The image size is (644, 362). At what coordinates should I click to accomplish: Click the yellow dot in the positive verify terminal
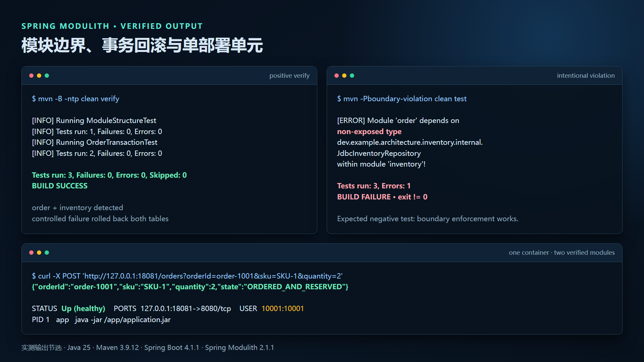(x=39, y=76)
